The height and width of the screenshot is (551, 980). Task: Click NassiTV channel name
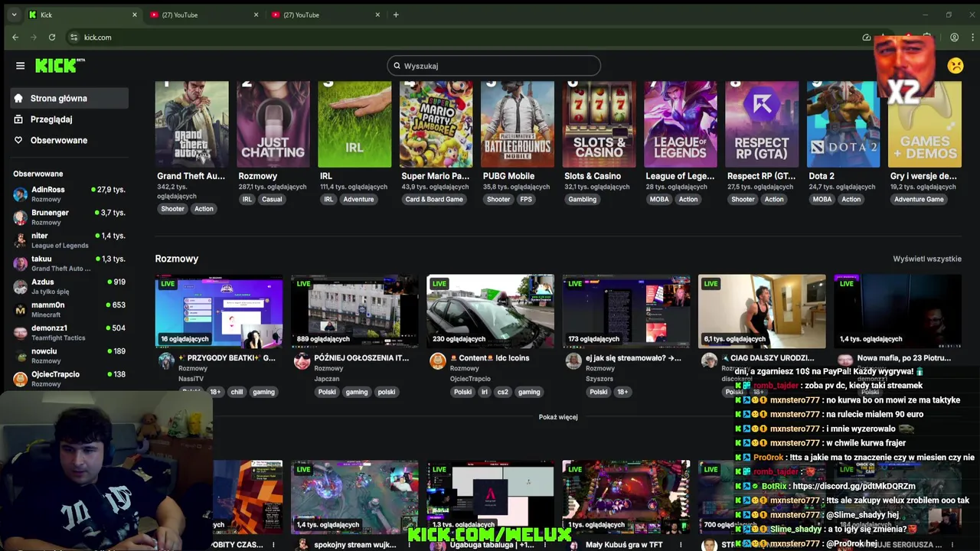(x=191, y=379)
